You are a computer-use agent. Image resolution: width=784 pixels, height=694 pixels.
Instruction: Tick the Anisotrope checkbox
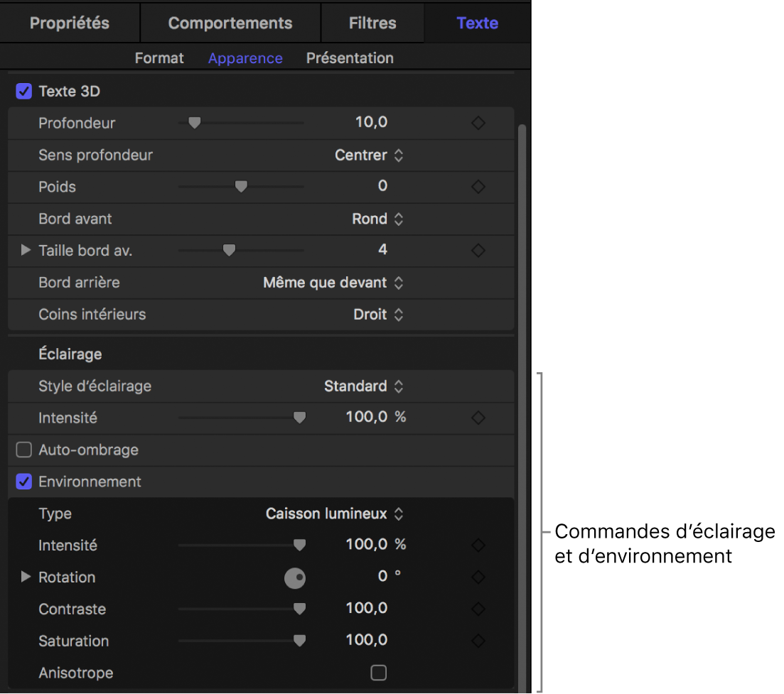tap(379, 673)
